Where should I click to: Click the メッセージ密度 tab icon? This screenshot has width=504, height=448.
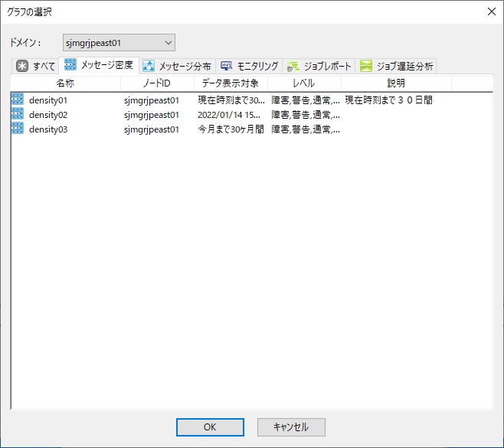coord(70,64)
